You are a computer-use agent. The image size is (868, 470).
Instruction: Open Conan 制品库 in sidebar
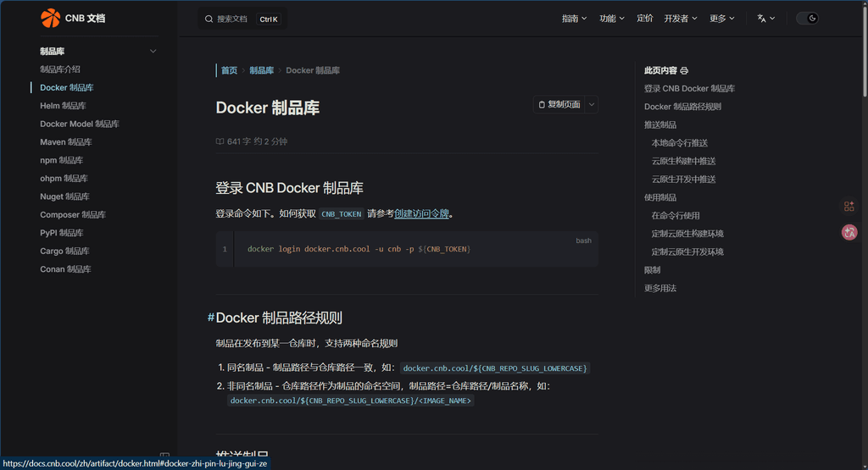click(x=66, y=269)
